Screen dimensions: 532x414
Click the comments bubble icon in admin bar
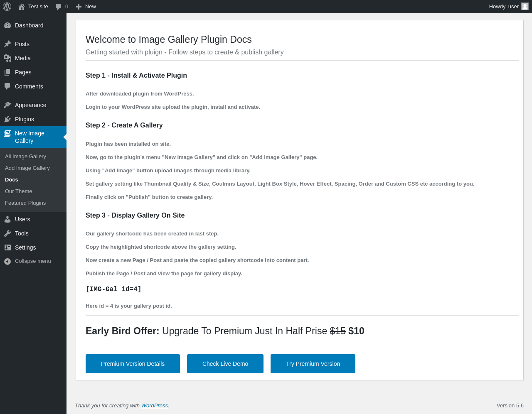pyautogui.click(x=58, y=7)
